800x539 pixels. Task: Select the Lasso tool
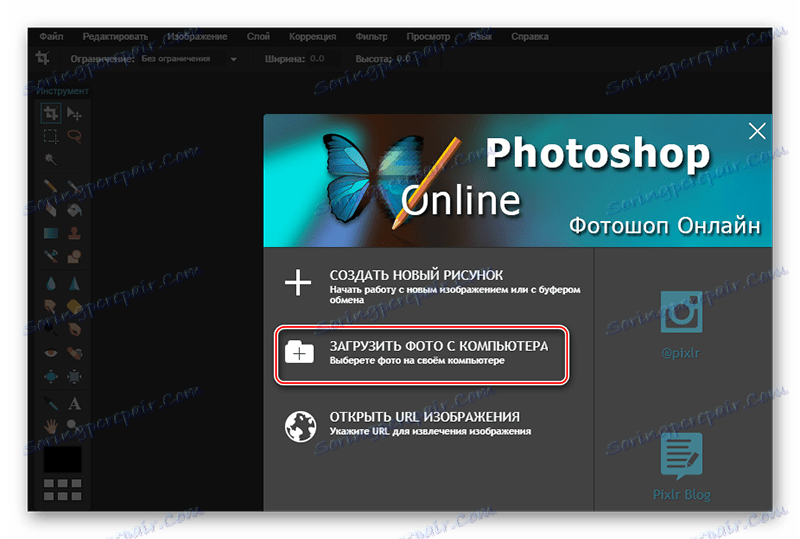(x=74, y=136)
